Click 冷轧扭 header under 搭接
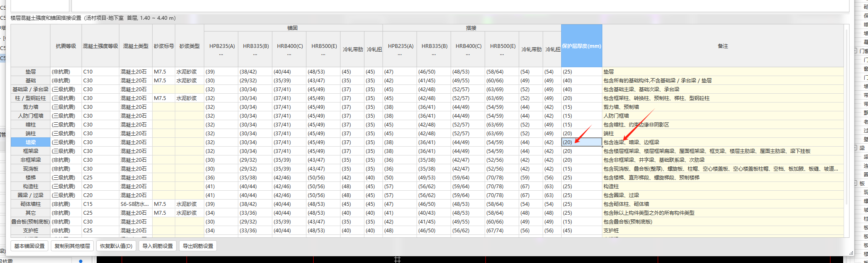The width and height of the screenshot is (868, 263). tap(553, 49)
